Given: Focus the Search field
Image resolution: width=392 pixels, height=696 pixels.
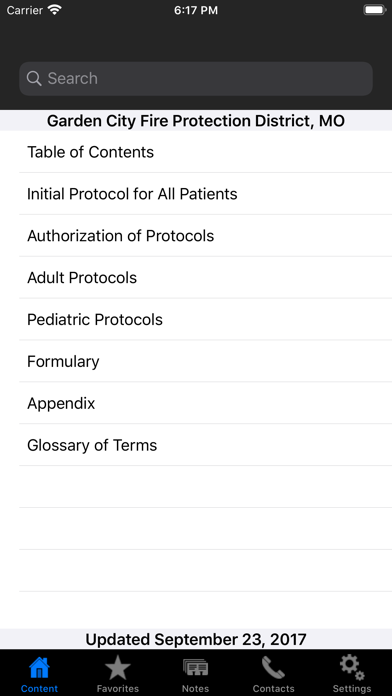Looking at the screenshot, I should 196,79.
